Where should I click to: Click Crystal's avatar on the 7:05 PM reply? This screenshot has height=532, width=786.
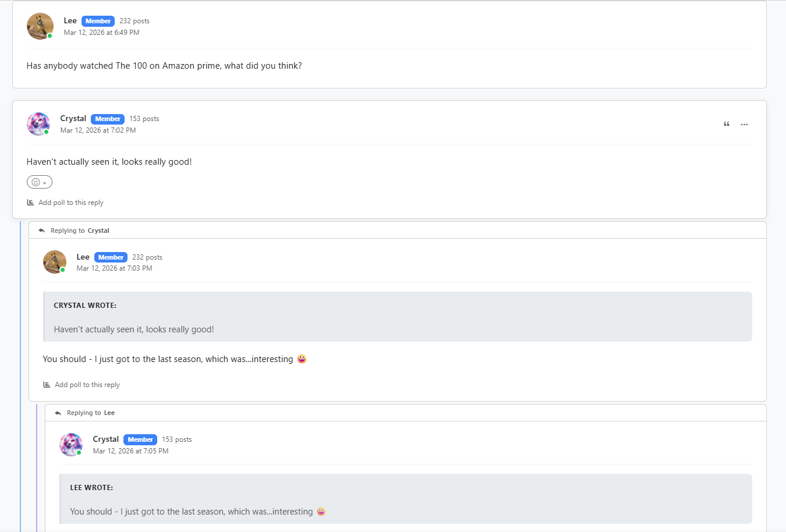71,445
